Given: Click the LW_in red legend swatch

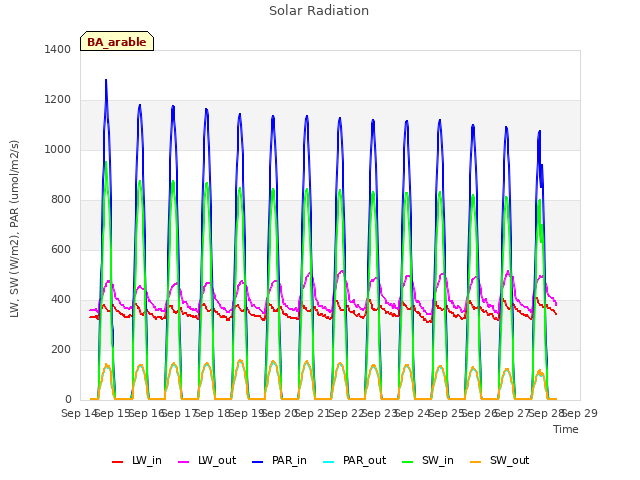Looking at the screenshot, I should 118,462.
